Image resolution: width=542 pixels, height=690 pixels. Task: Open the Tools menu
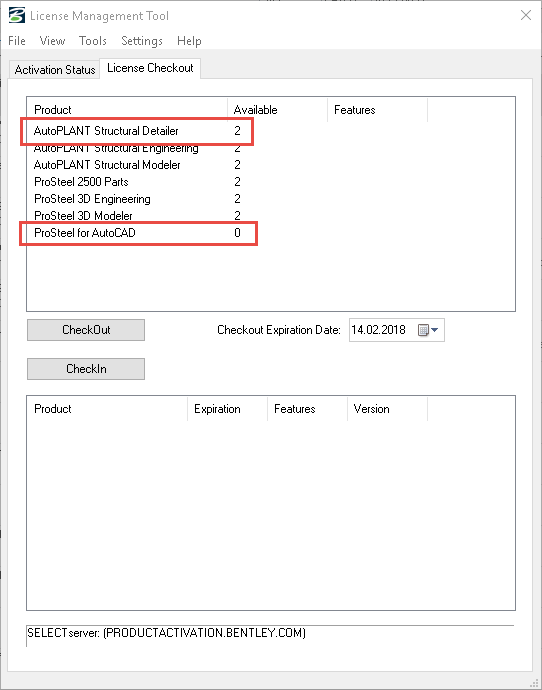pos(93,41)
